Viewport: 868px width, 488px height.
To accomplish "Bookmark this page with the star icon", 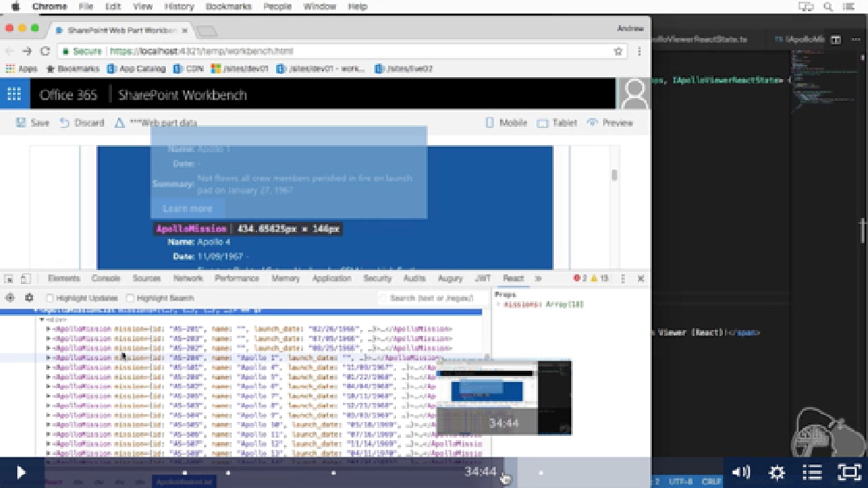I will coord(618,51).
